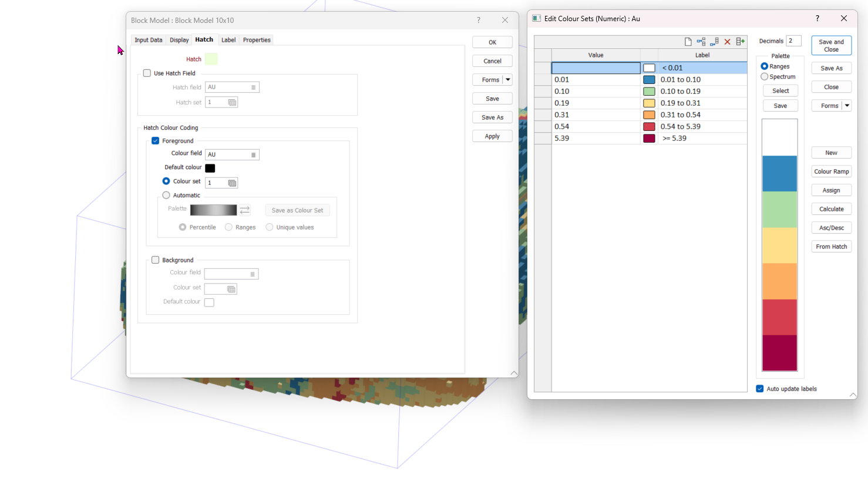Open the Properties tab
The height and width of the screenshot is (485, 868).
(x=257, y=40)
